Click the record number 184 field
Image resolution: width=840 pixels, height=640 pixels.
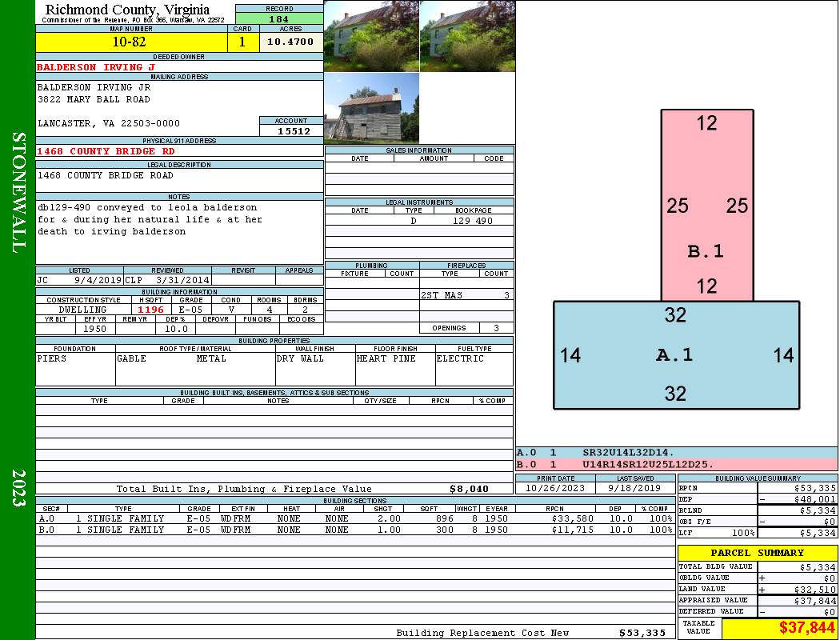click(279, 19)
